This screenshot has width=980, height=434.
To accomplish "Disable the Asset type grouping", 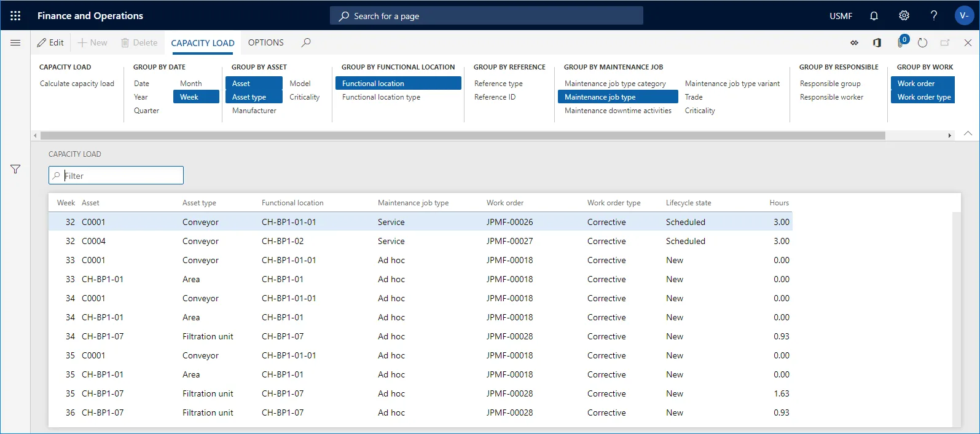I will click(x=254, y=97).
